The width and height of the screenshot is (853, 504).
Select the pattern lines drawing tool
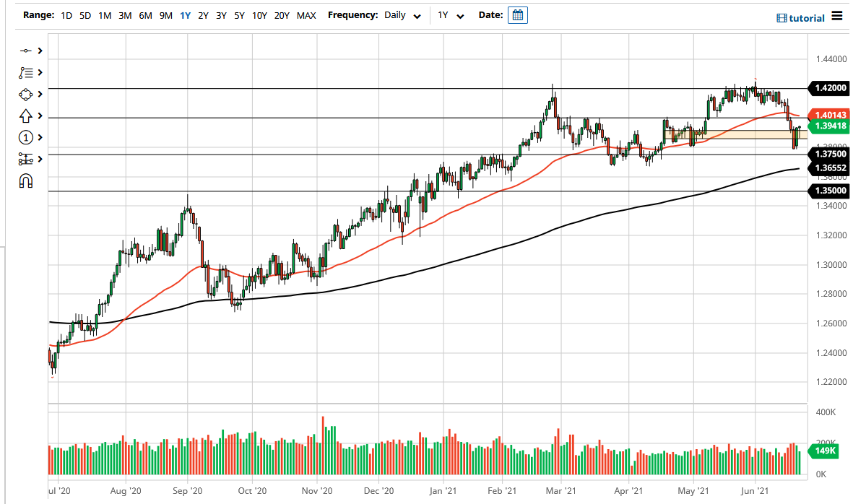click(27, 72)
